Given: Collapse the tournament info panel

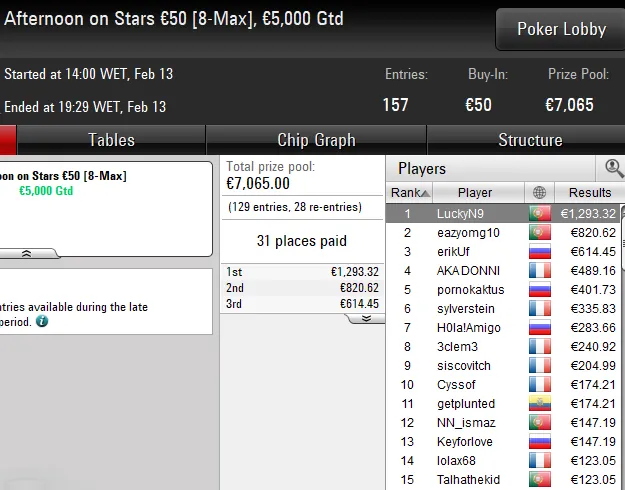Looking at the screenshot, I should coord(27,254).
